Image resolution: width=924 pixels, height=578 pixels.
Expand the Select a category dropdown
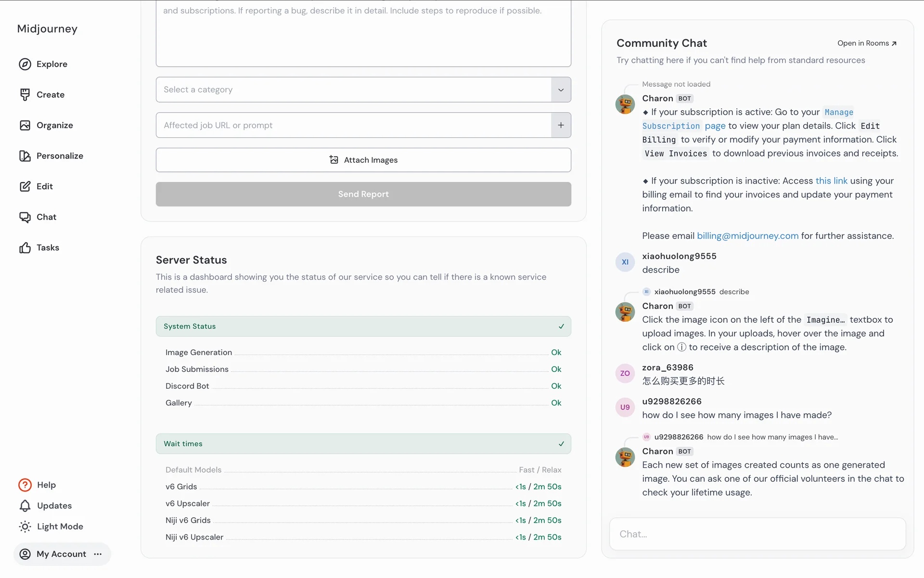tap(561, 90)
